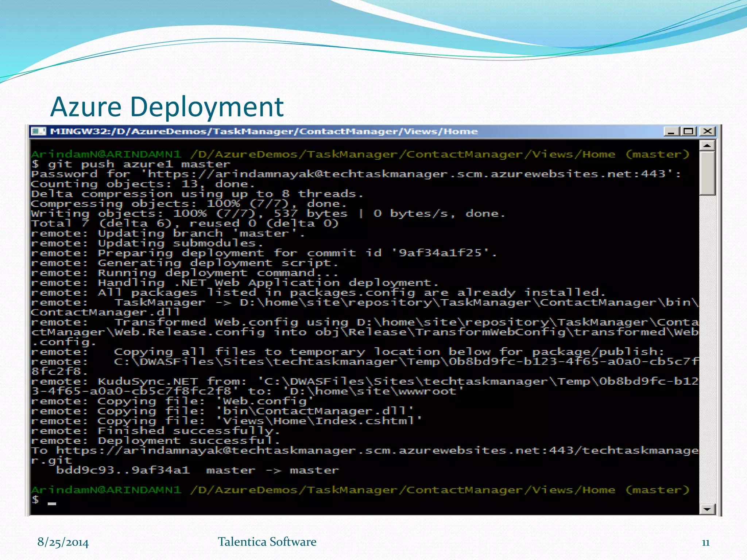747x560 pixels.
Task: Click "Copying file: 'Views\Home\Index.cshtml'" line
Action: click(x=227, y=421)
